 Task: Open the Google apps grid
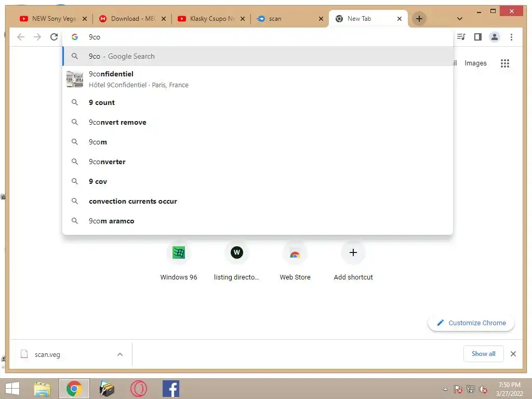505,63
